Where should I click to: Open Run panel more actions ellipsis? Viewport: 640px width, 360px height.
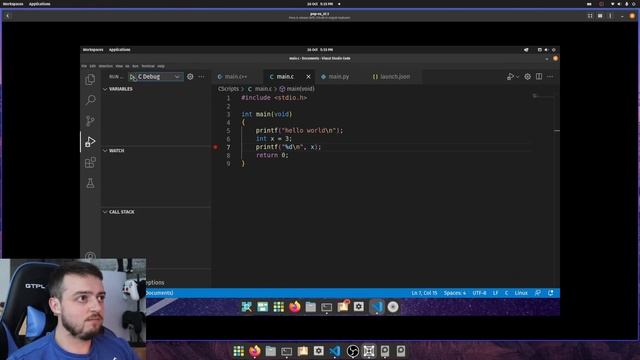pos(201,76)
